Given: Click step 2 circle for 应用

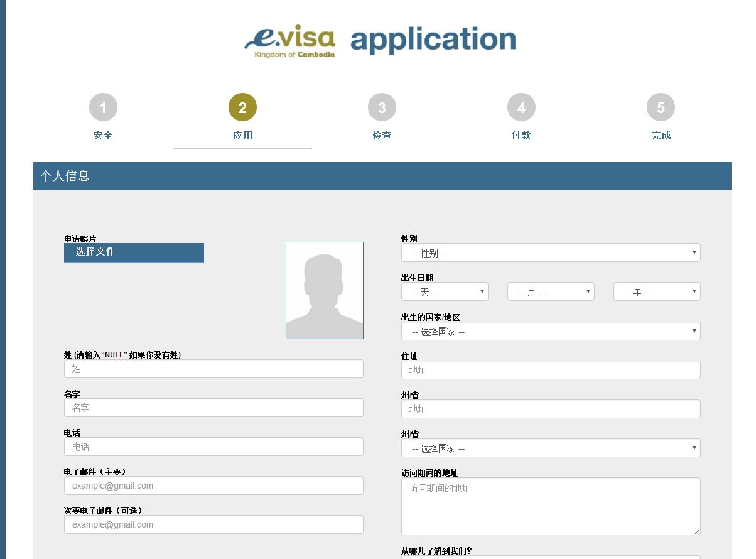Looking at the screenshot, I should click(x=242, y=108).
